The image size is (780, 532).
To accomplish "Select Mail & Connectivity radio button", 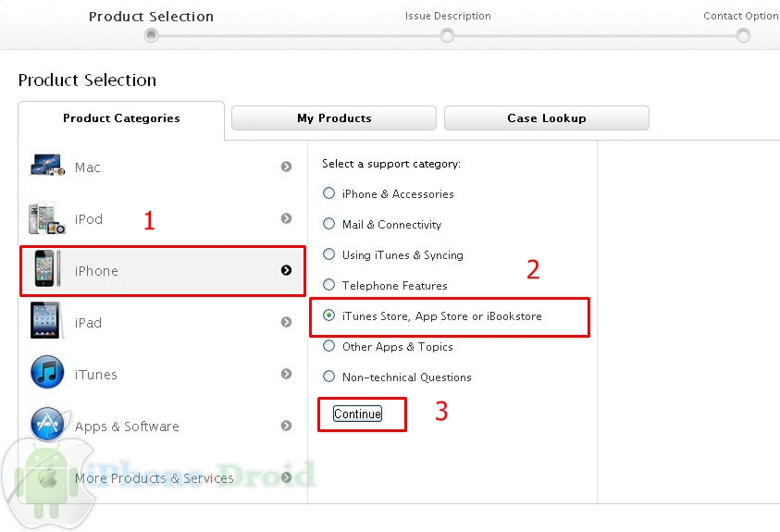I will [328, 224].
